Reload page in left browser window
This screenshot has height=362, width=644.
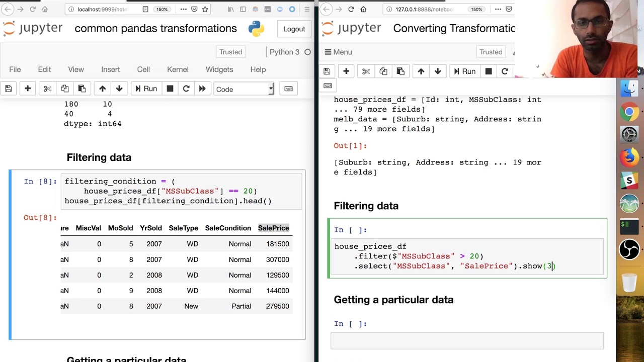32,9
